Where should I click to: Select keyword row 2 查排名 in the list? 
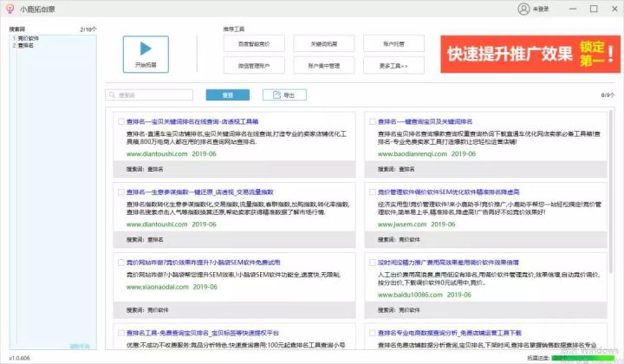point(26,46)
